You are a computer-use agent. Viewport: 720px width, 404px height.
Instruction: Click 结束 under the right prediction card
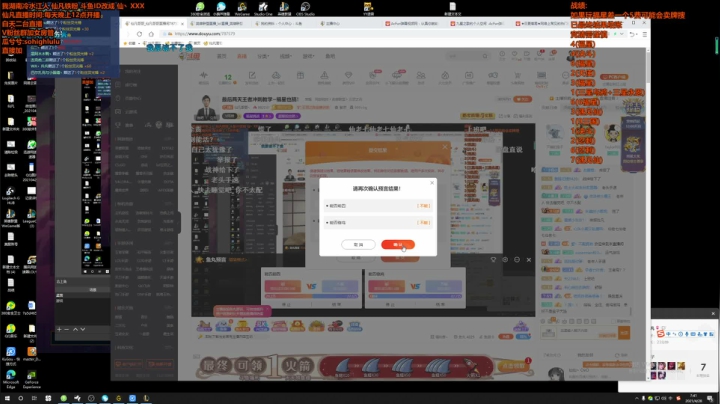tap(440, 304)
